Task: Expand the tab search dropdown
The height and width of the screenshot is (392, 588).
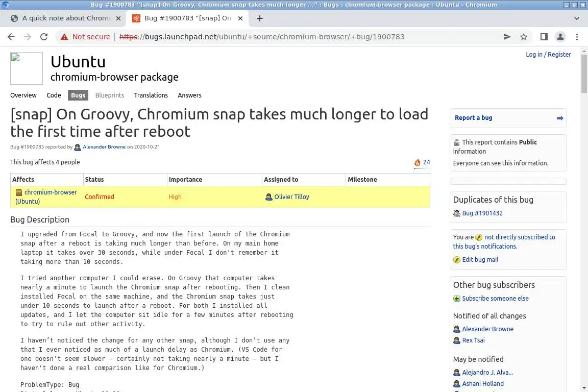Action: click(577, 18)
